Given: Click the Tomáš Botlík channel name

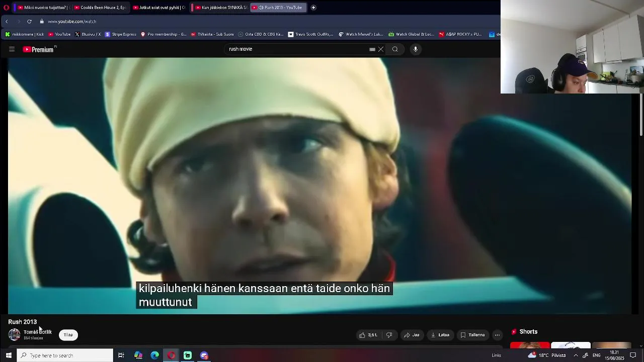Looking at the screenshot, I should coord(38,332).
